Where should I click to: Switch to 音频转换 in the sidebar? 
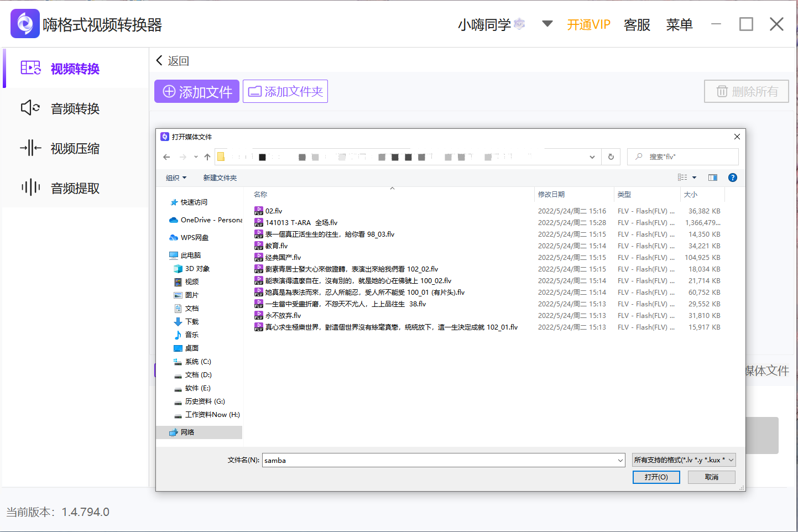[x=76, y=108]
